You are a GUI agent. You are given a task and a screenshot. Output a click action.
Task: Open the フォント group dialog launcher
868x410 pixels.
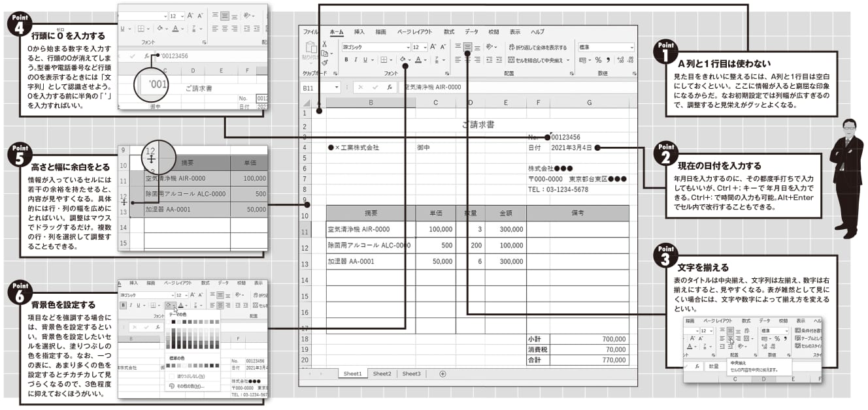[x=447, y=73]
